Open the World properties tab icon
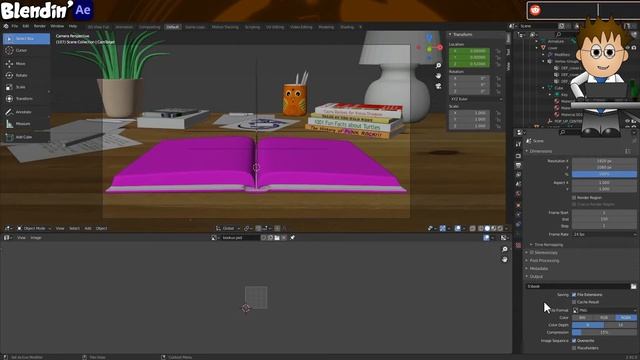The image size is (640, 360). (518, 194)
